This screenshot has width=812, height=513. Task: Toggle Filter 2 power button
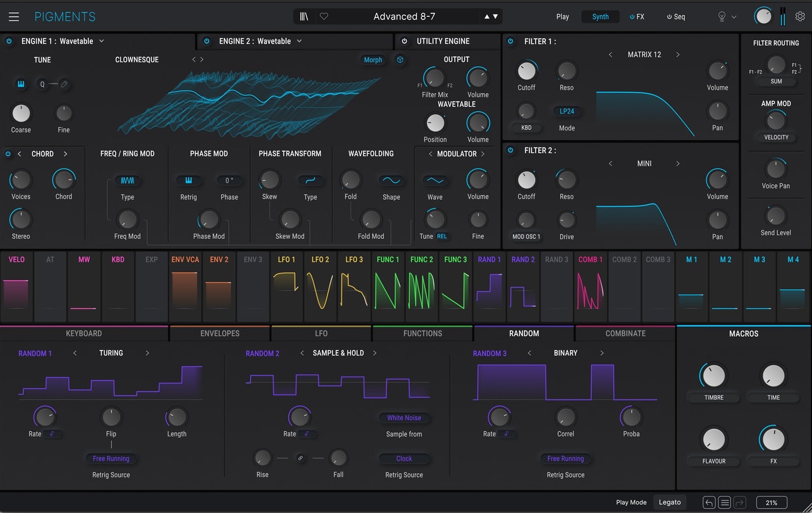511,150
